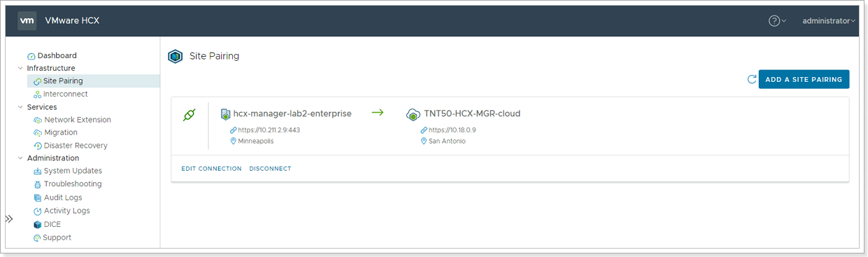The height and width of the screenshot is (257, 868).
Task: Open Activity Logs page
Action: [67, 211]
